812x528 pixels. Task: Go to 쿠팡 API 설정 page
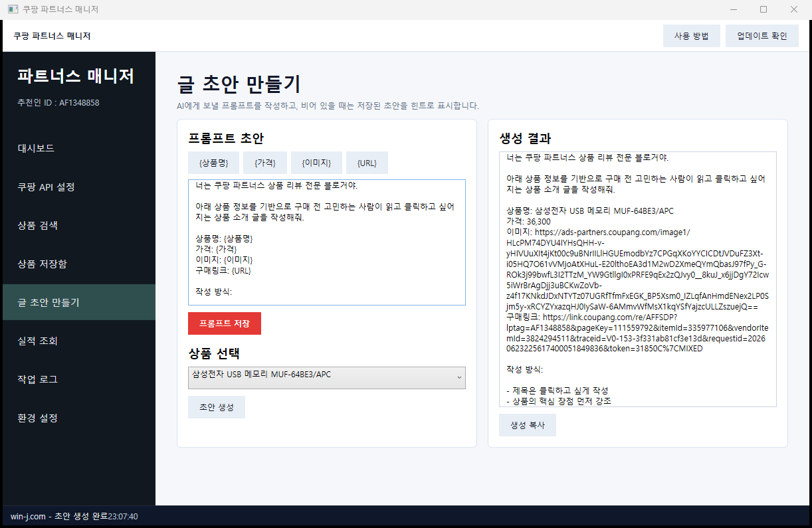tap(79, 187)
